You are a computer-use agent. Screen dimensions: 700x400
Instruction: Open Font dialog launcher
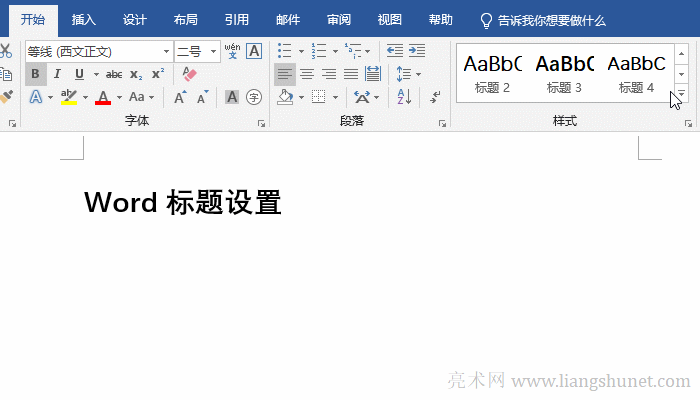coord(262,124)
